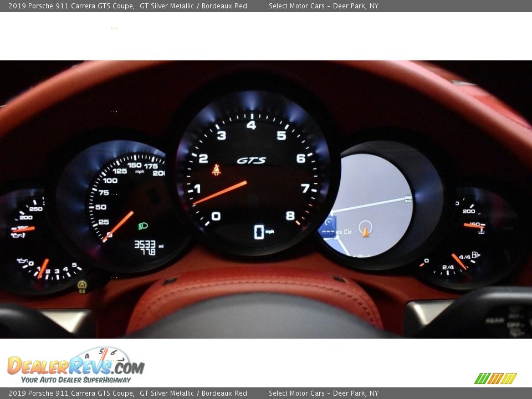Click the digital speed readout '0 mph'

[264, 232]
